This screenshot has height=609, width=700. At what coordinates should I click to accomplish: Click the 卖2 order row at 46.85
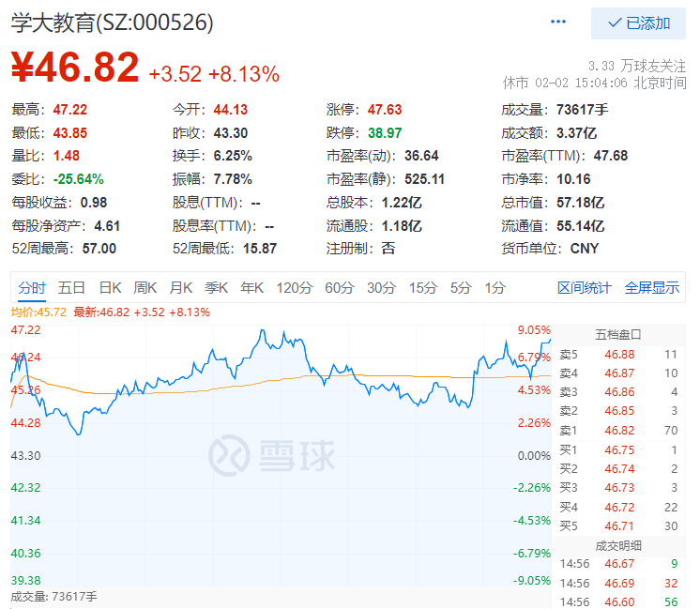point(618,411)
